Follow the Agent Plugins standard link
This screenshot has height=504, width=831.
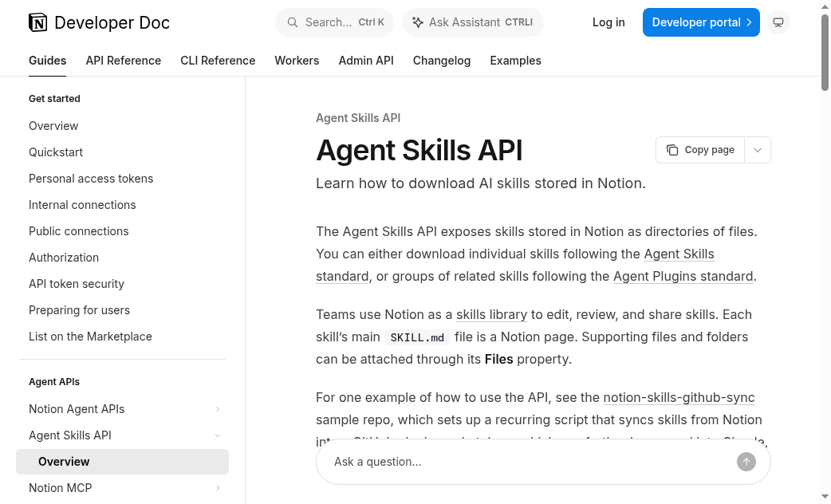coord(683,276)
